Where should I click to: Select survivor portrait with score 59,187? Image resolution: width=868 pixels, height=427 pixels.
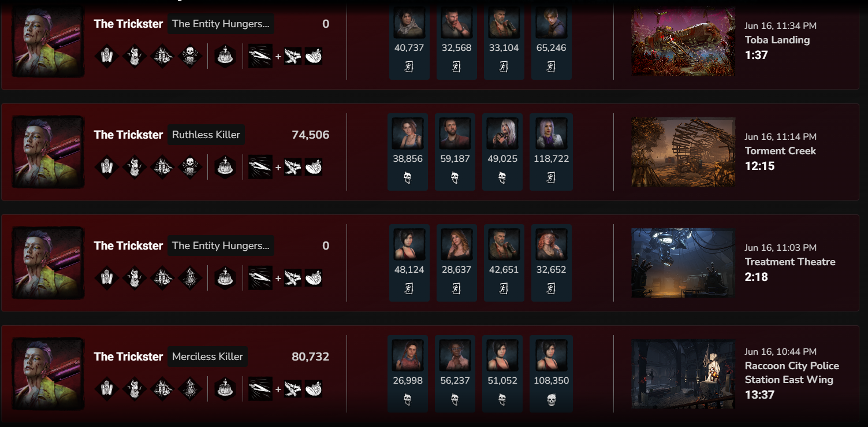[455, 133]
